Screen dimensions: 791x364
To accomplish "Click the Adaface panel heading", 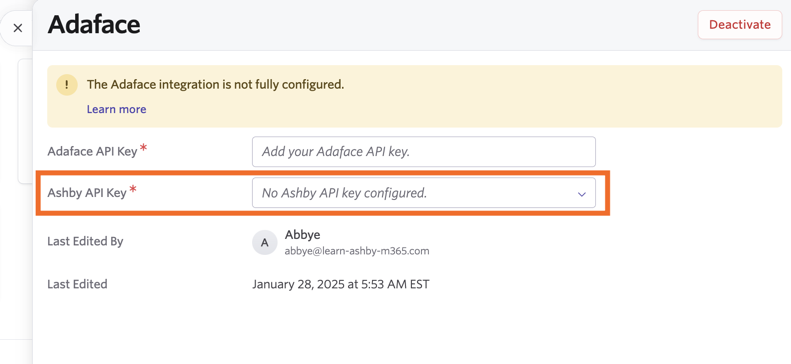I will (x=94, y=24).
